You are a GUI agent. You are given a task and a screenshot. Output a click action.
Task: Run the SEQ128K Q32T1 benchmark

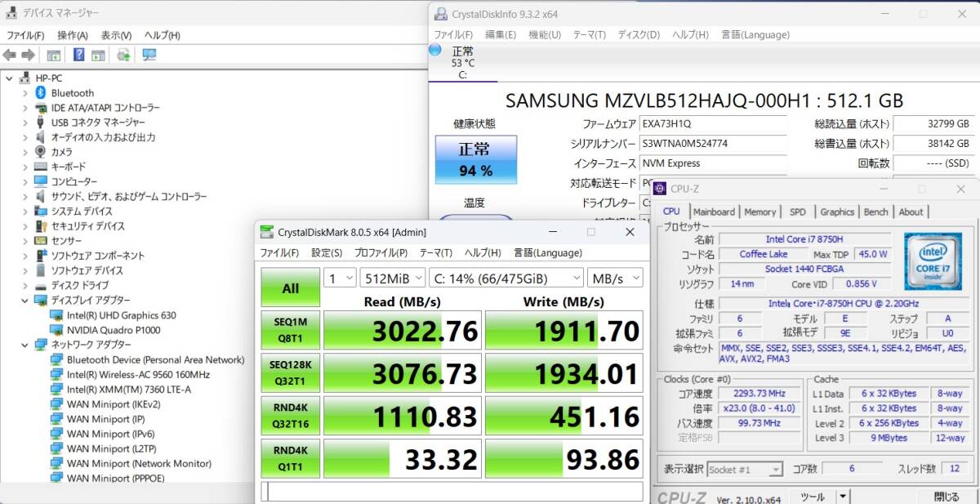pos(291,373)
